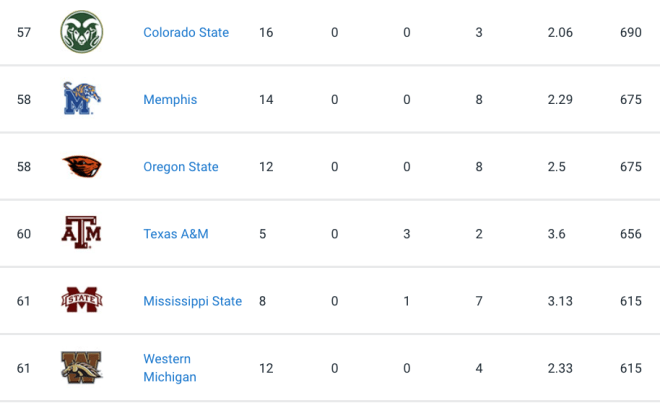This screenshot has height=403, width=660.
Task: Open the Colorado State team link
Action: 186,32
